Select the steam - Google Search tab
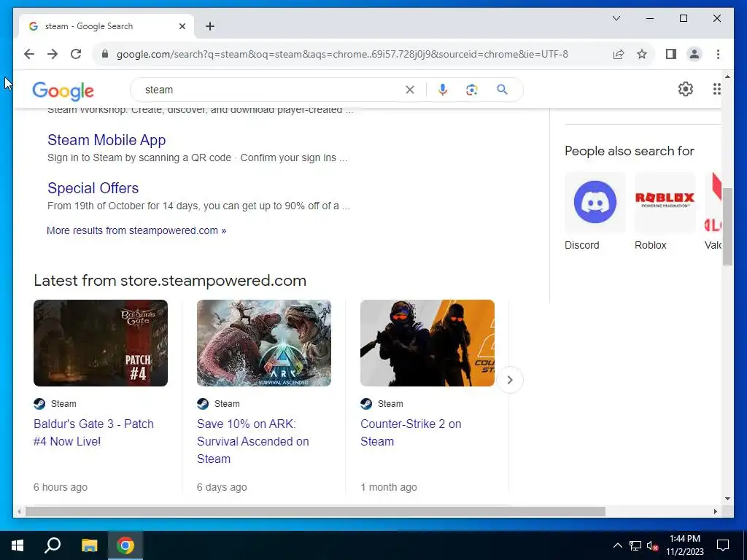The width and height of the screenshot is (747, 560). click(107, 26)
